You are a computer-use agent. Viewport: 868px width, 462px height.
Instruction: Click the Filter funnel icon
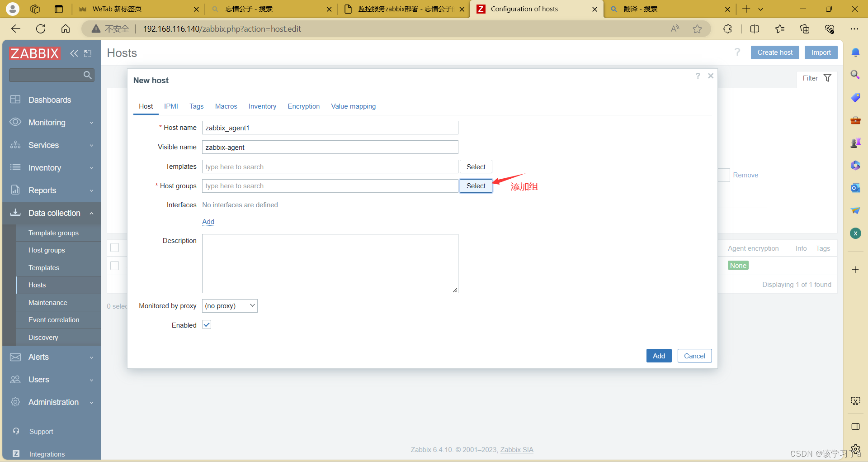pos(827,78)
